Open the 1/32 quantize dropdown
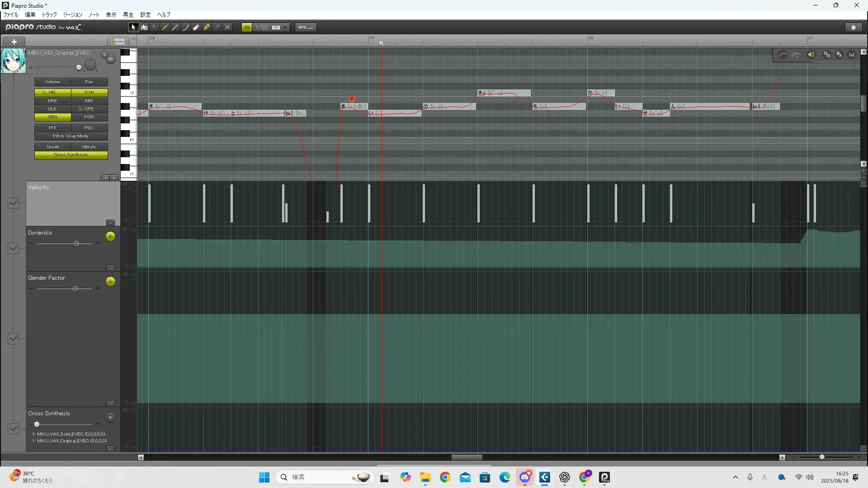Viewport: 868px width, 488px height. (x=285, y=28)
